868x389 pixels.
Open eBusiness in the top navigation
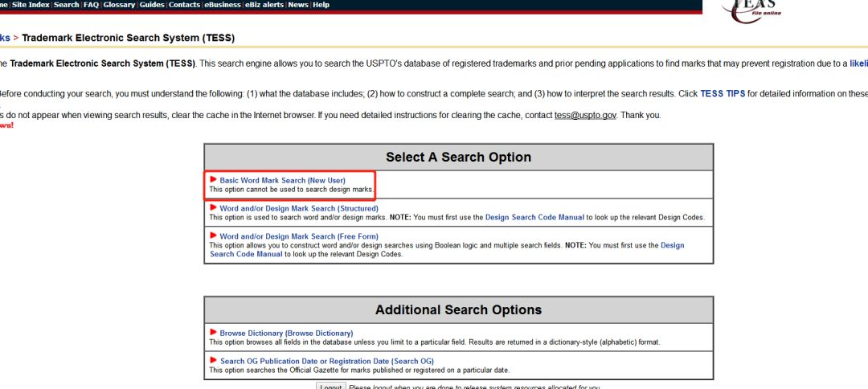point(223,5)
